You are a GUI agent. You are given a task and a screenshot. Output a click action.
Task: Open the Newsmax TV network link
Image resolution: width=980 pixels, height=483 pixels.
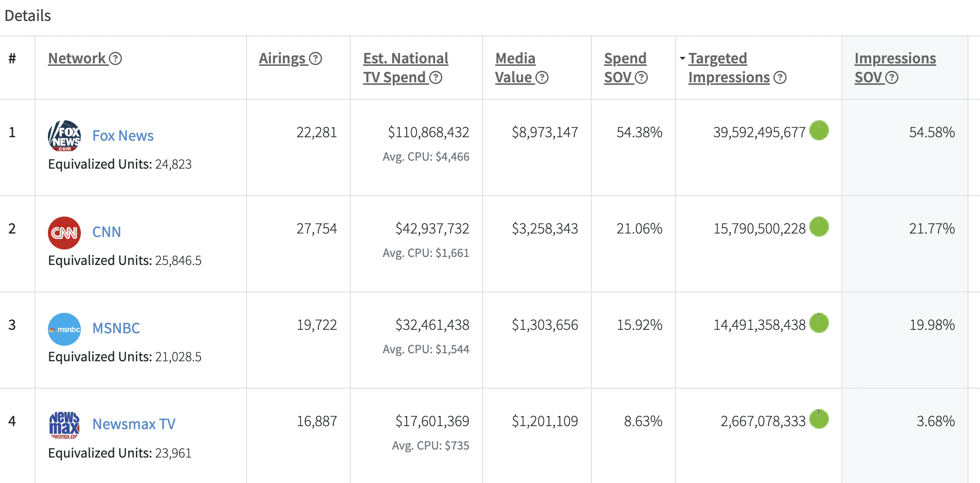point(134,424)
